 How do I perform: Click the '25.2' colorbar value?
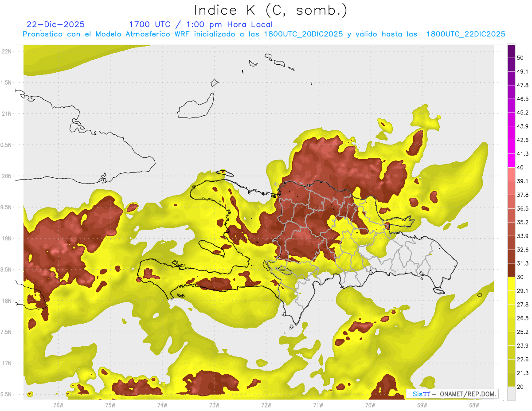click(523, 332)
